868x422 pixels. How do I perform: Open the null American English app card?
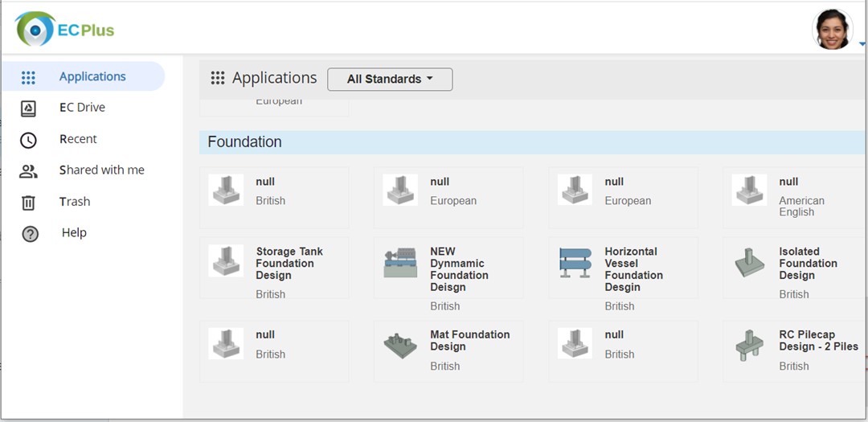click(x=796, y=198)
